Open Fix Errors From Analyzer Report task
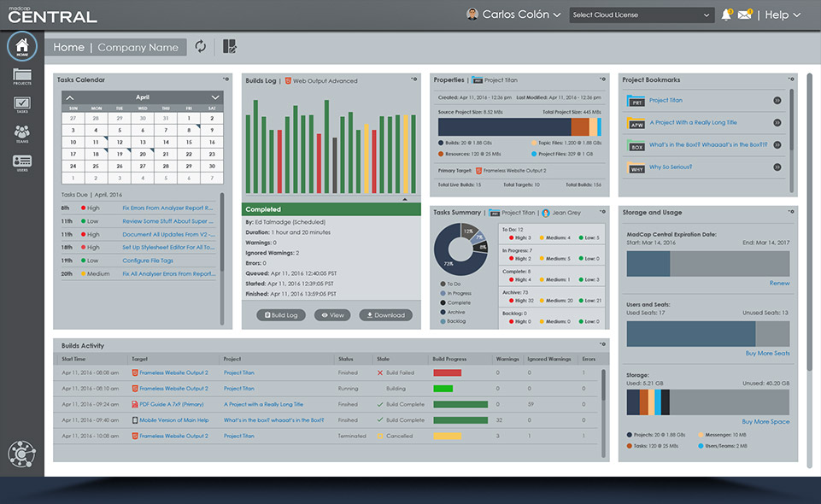Image resolution: width=821 pixels, height=504 pixels. (167, 208)
